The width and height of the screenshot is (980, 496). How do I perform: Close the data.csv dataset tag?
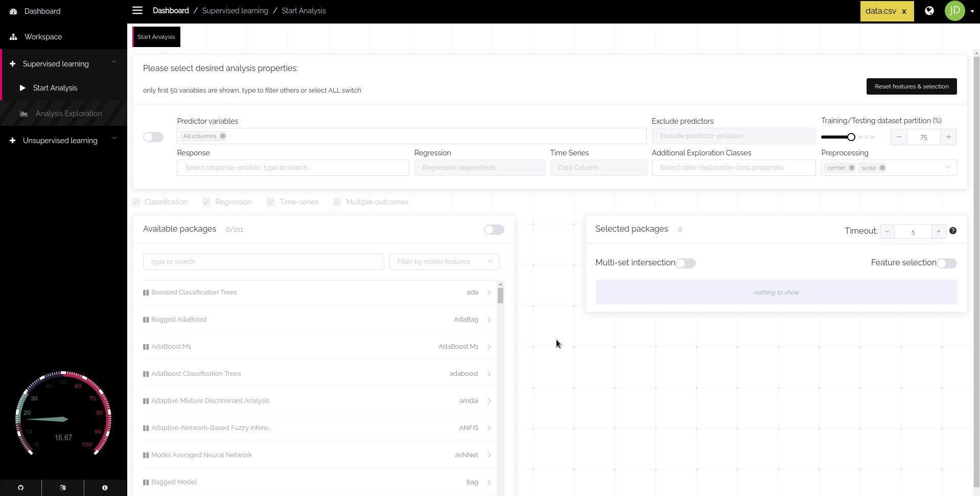pos(904,11)
